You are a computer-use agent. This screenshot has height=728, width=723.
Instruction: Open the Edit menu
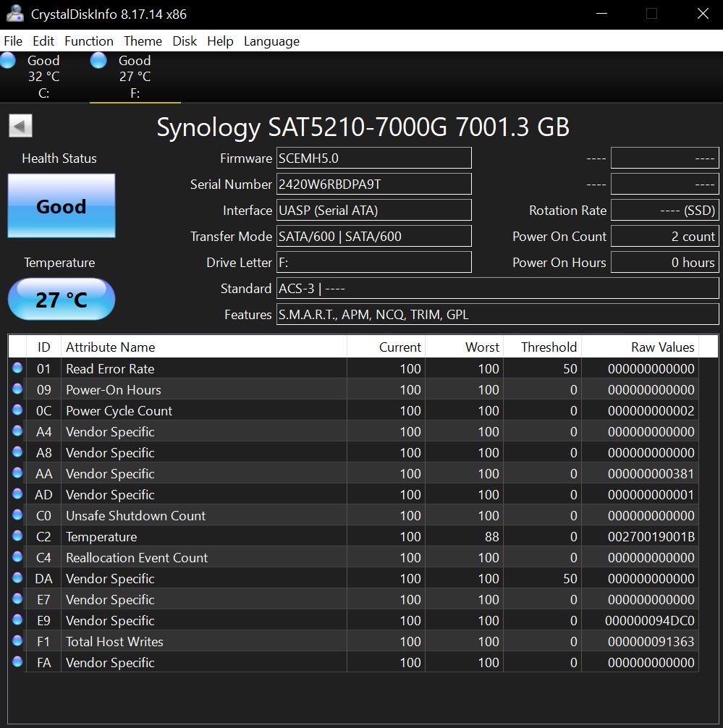[43, 41]
